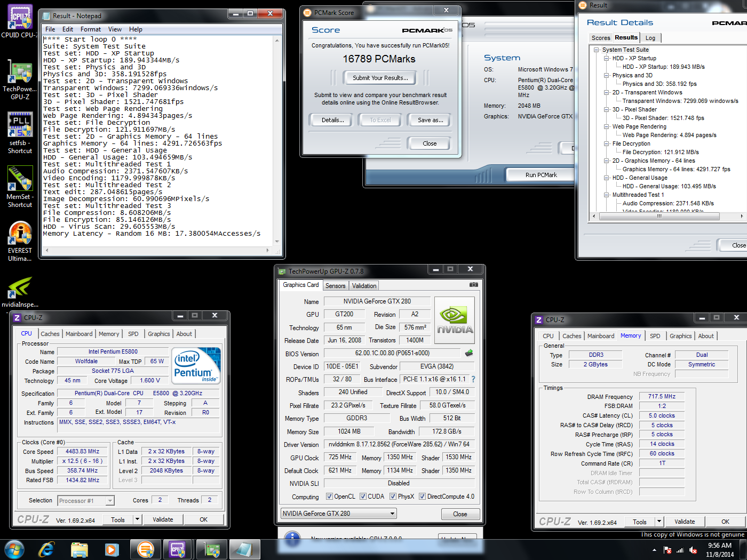
Task: Click DRAM Frequency value 717.5 MHz
Action: pos(662,396)
